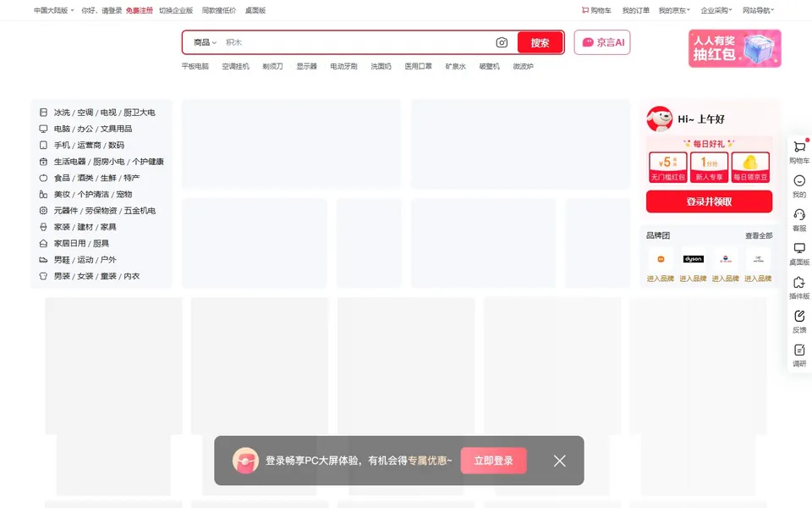
Task: Expand the 商品 search type dropdown
Action: point(205,42)
